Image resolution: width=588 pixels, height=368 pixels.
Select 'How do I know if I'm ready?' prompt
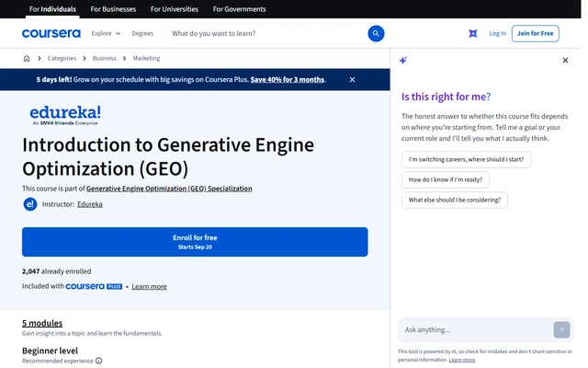[x=445, y=180]
